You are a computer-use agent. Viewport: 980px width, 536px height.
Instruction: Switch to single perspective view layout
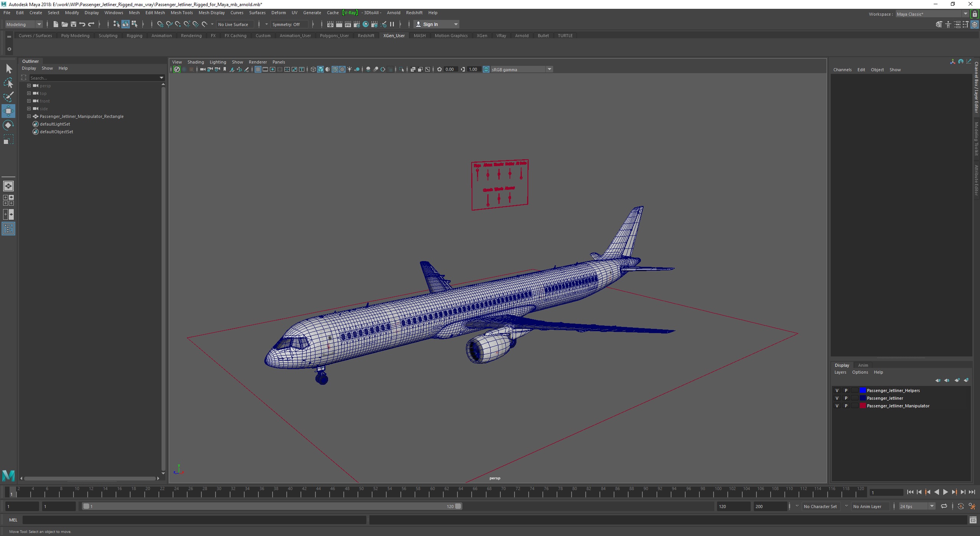point(8,186)
